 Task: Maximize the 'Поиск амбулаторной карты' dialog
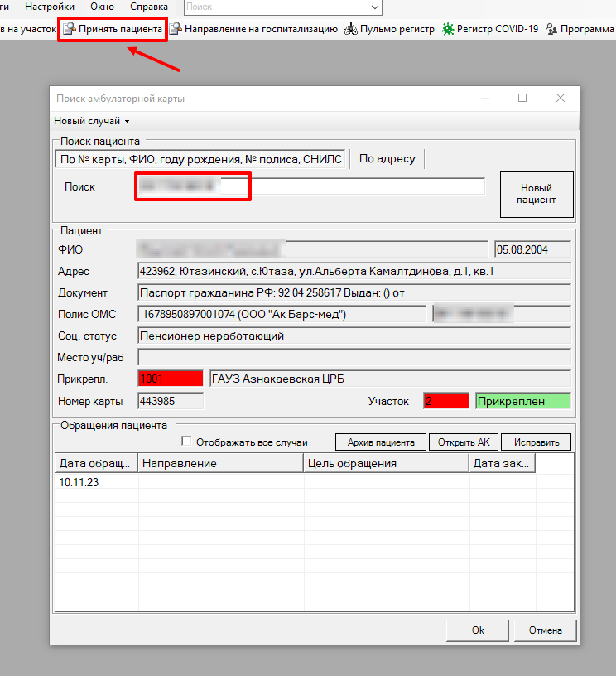[x=522, y=98]
